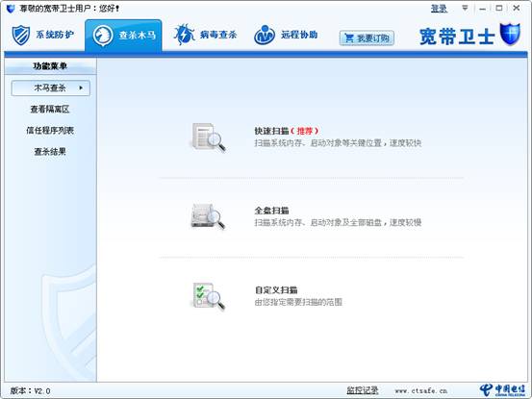This screenshot has height=399, width=532.
Task: Switch to the 病毒查杀 tab
Action: pos(205,35)
